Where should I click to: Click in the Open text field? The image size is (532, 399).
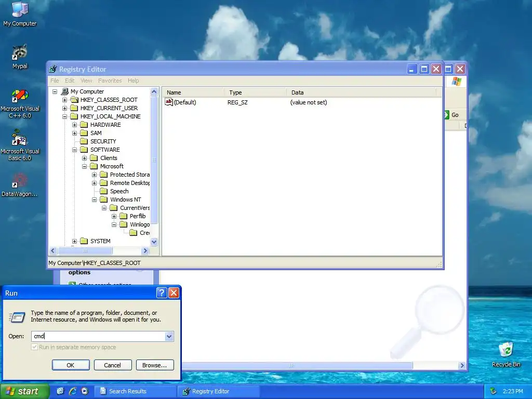[x=98, y=336]
